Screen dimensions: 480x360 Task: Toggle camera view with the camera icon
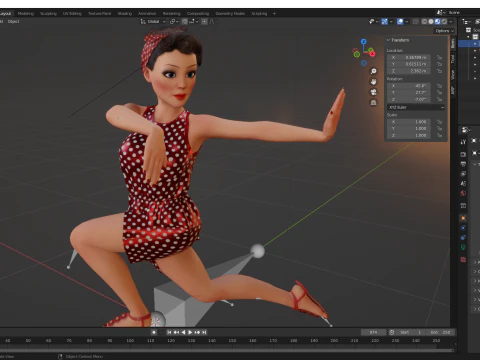click(x=374, y=92)
